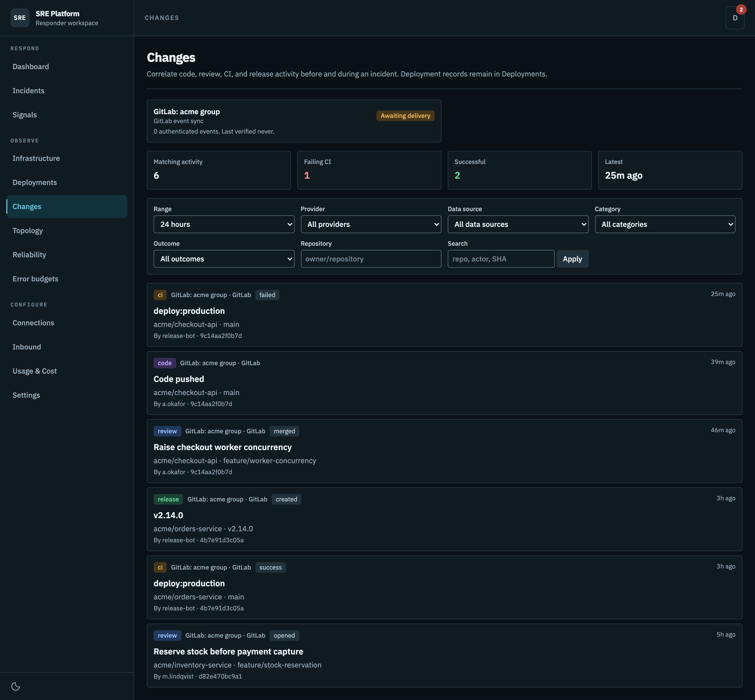Image resolution: width=755 pixels, height=700 pixels.
Task: Open Incidents page
Action: pyautogui.click(x=67, y=91)
